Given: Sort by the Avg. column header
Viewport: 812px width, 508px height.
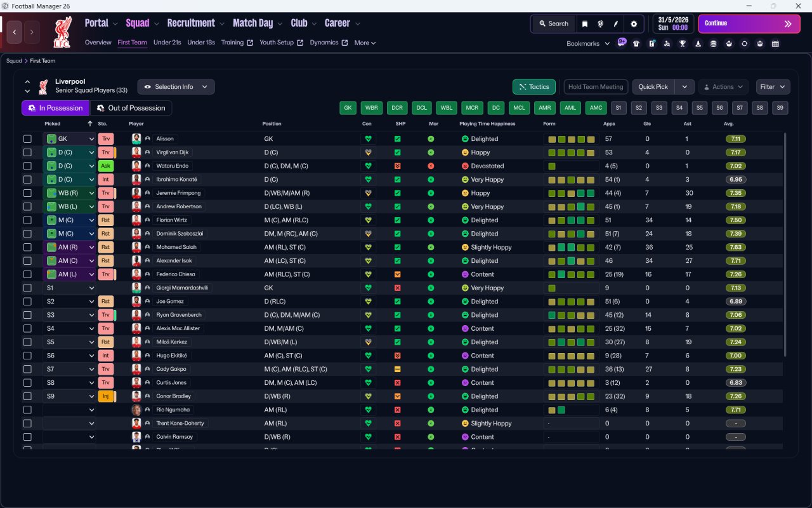Looking at the screenshot, I should 729,124.
